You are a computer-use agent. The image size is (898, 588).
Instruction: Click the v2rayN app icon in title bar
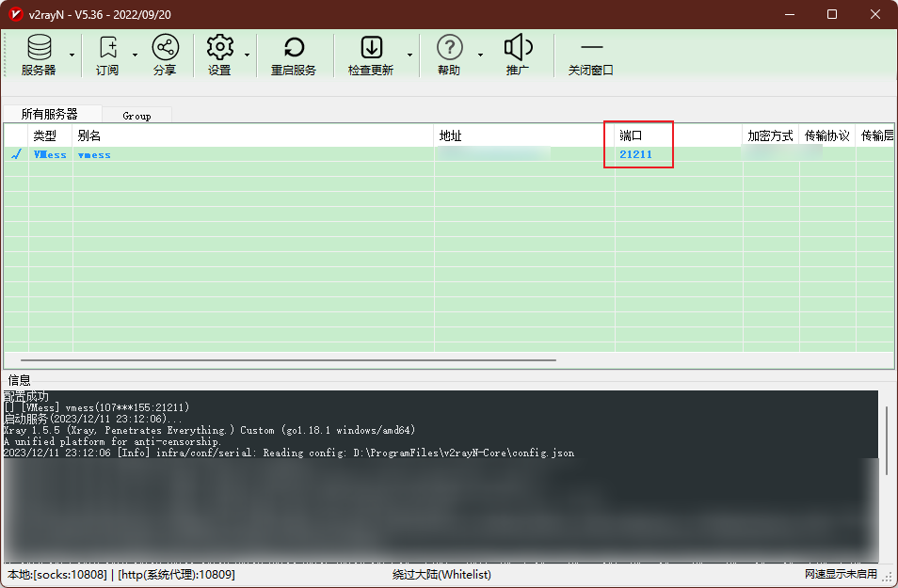15,14
